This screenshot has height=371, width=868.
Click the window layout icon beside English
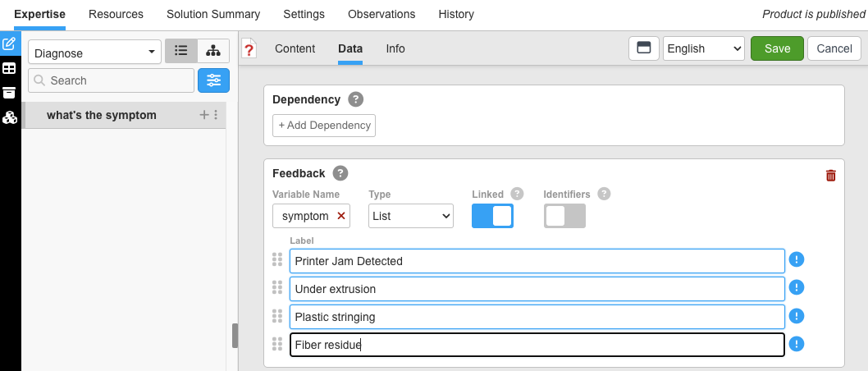(644, 48)
